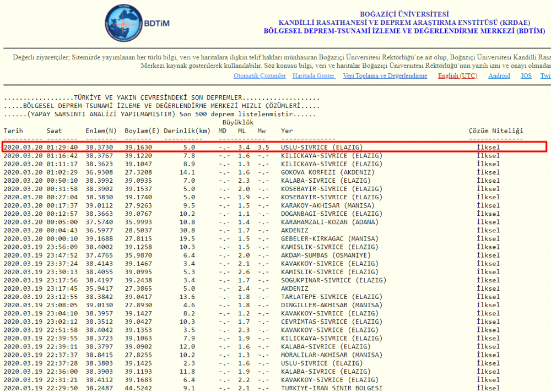Image resolution: width=551 pixels, height=392 pixels.
Task: Open Veri Toplama ve Değerlendirme link
Action: tap(385, 76)
